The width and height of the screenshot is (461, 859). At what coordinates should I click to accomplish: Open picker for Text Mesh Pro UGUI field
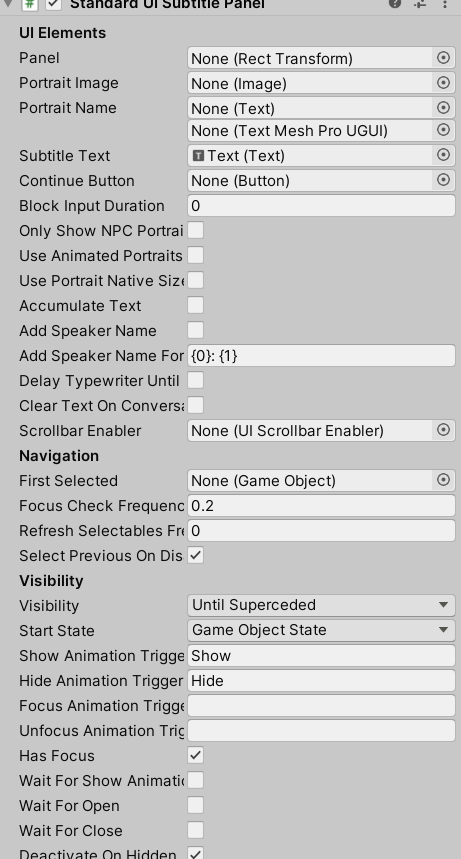443,130
